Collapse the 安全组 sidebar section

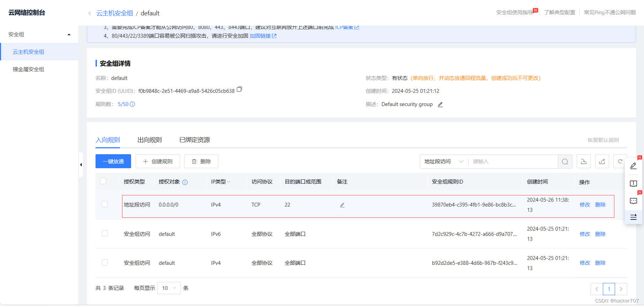pos(39,34)
